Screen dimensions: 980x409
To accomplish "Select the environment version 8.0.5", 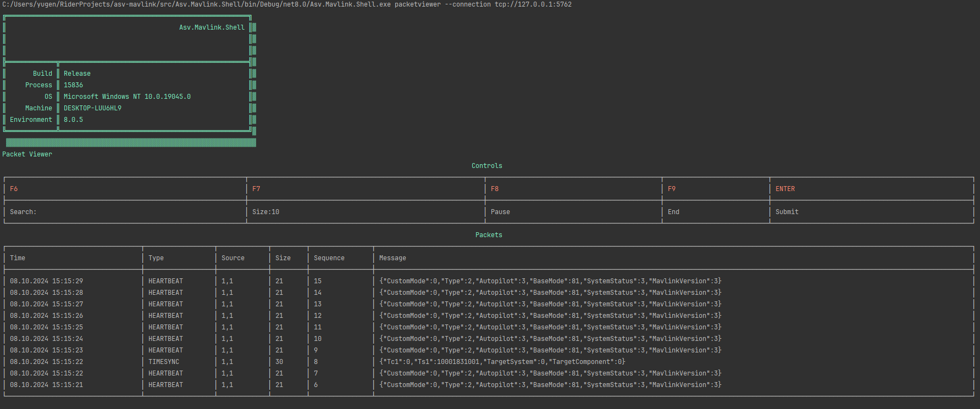I will click(73, 120).
